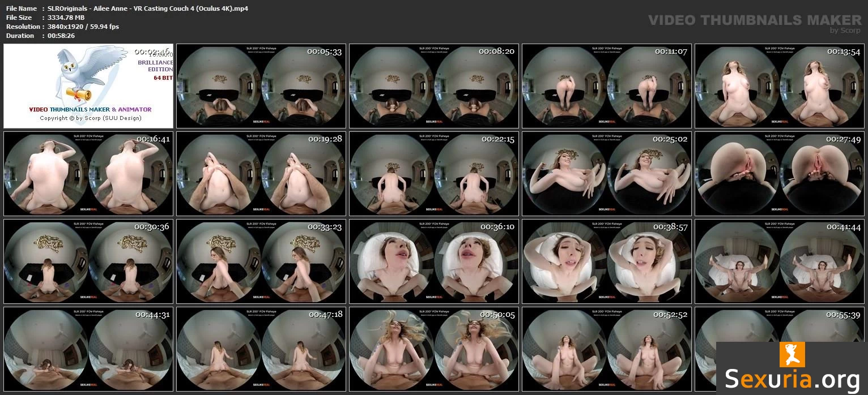868x395 pixels.
Task: Click the Video Thumbnails Maker header watermark
Action: click(x=754, y=20)
